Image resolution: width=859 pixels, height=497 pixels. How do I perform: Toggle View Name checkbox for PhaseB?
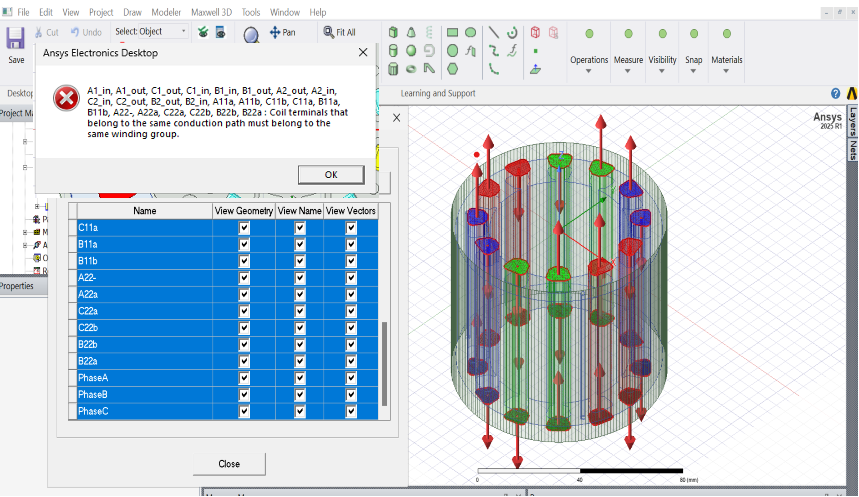[x=299, y=395]
